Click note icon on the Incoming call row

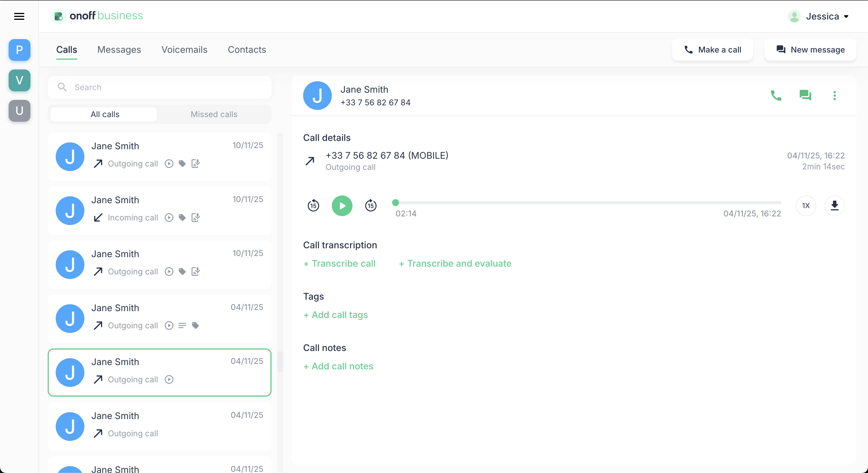[196, 218]
